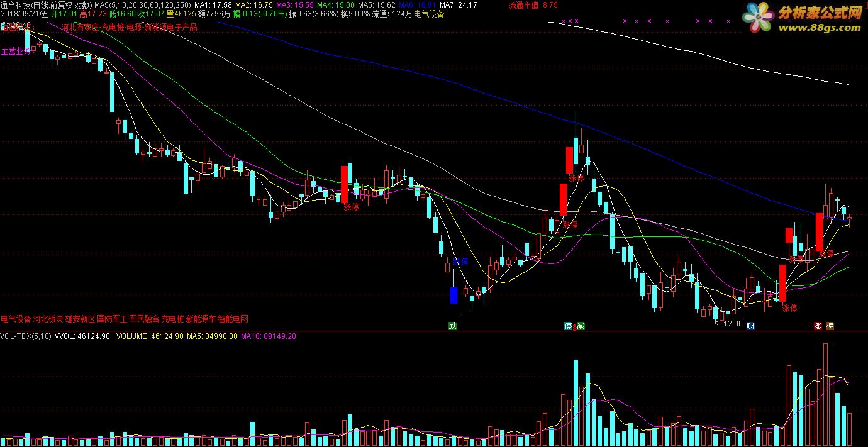Open the 智能电网 concept tag
The image size is (868, 447).
[233, 319]
